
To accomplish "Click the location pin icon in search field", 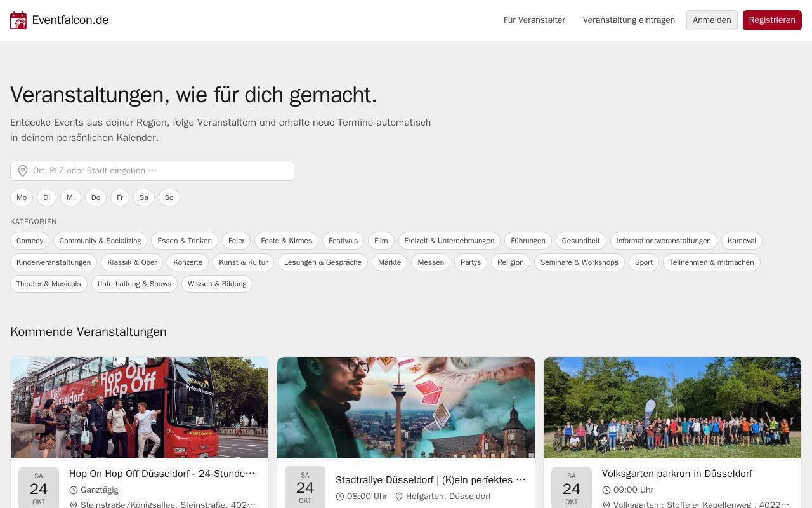I will pos(23,171).
